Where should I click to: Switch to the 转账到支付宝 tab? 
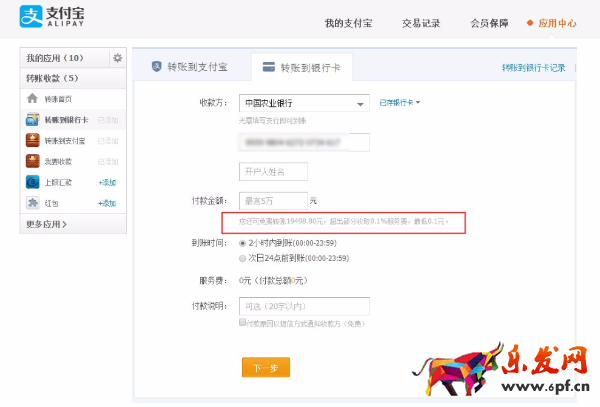coord(191,67)
